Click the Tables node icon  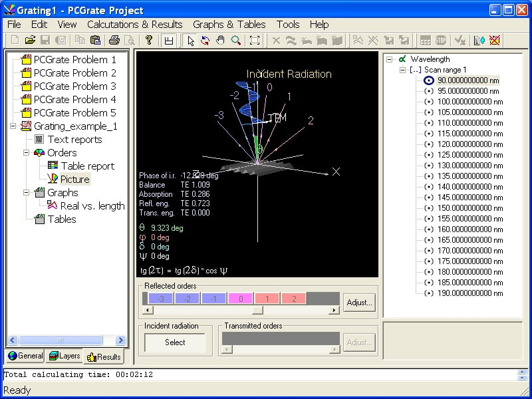click(x=39, y=219)
